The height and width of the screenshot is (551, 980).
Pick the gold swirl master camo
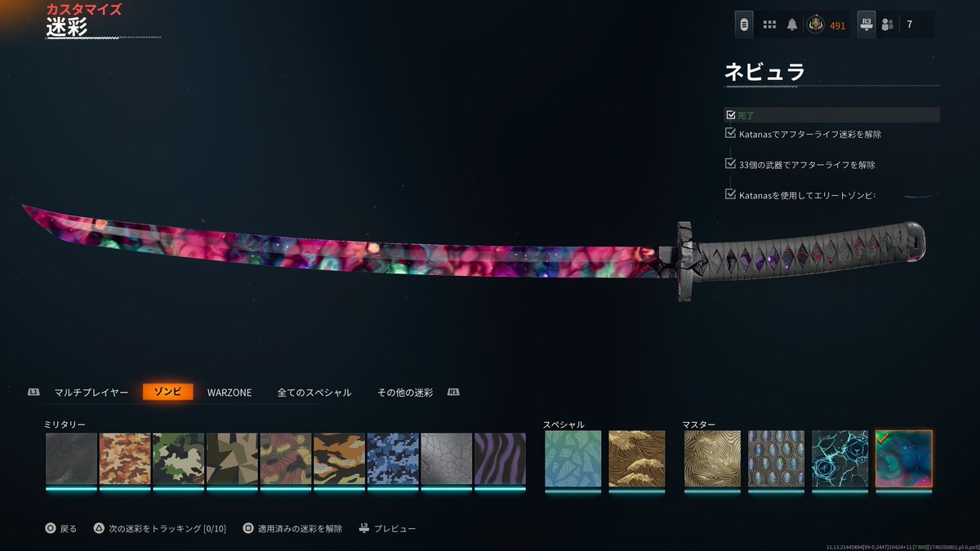712,459
